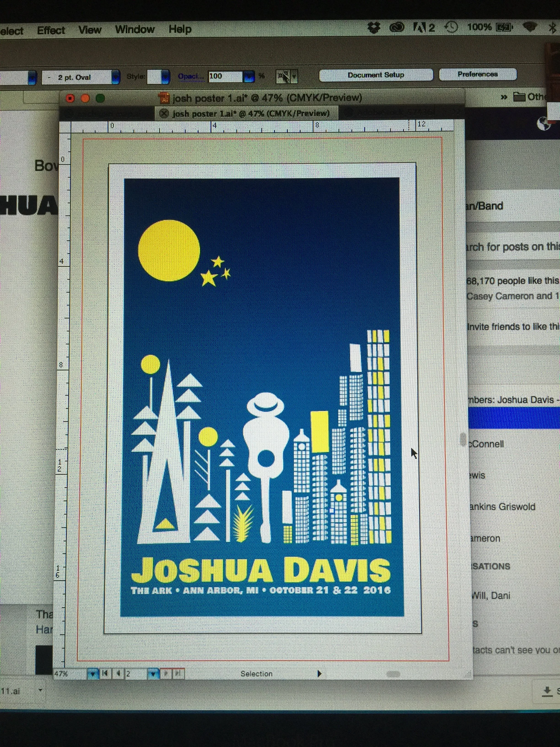
Task: Open the Time Machine clock icon
Action: point(451,27)
